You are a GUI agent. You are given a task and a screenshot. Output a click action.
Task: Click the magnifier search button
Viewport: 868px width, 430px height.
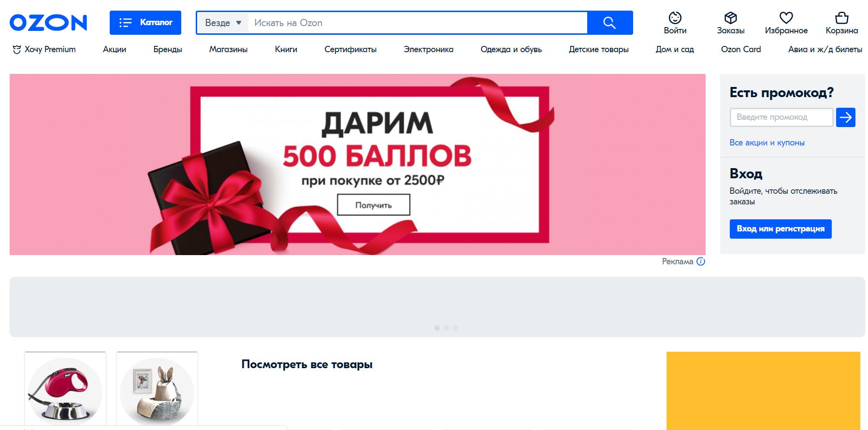[610, 23]
